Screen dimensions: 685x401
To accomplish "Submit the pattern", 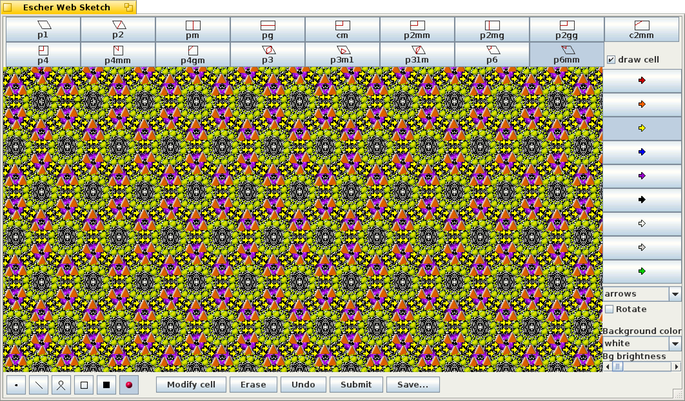I will [356, 385].
